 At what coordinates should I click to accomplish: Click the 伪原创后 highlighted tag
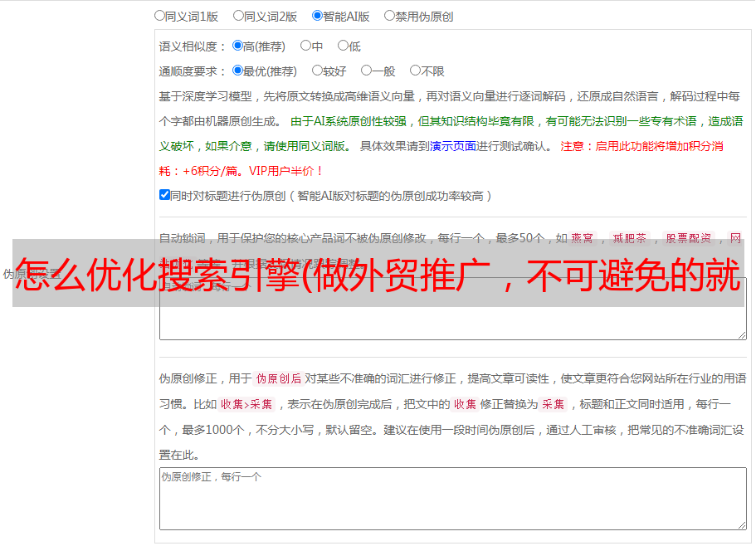[279, 378]
